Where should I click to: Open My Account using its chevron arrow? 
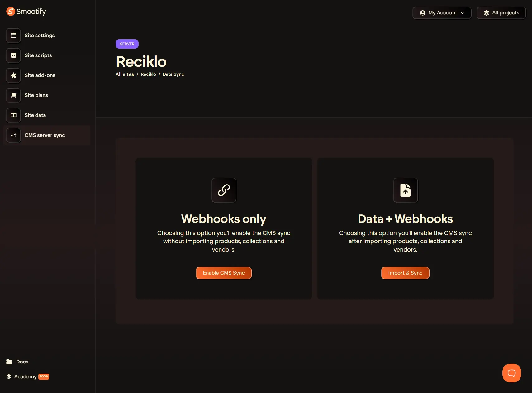tap(463, 13)
